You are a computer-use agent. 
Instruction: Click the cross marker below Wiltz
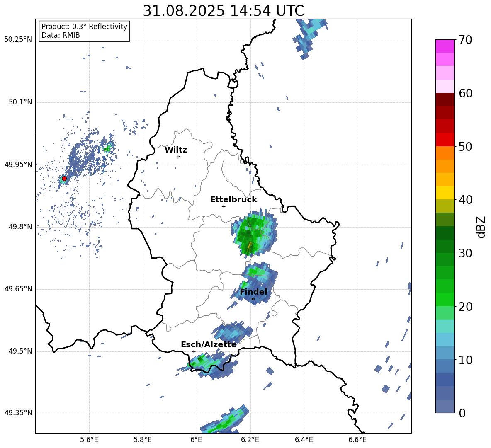tap(178, 157)
